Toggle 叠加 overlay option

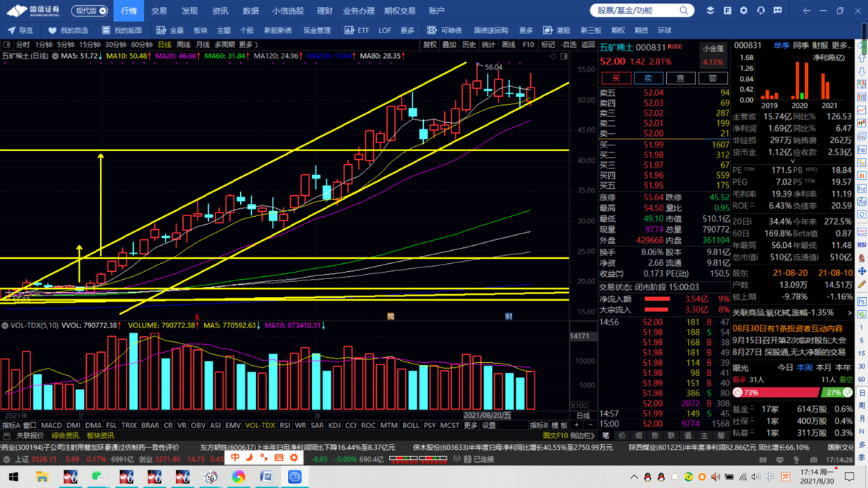pos(449,45)
